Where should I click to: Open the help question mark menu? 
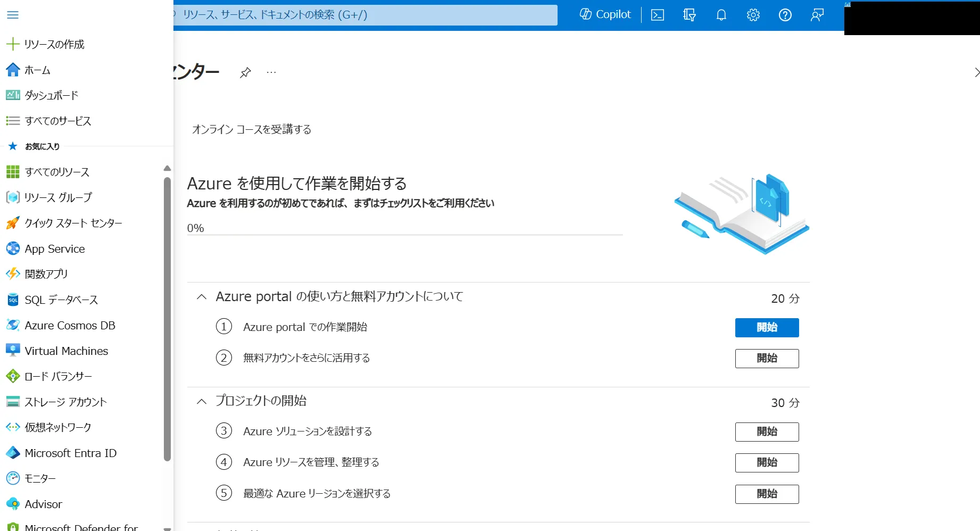(785, 15)
